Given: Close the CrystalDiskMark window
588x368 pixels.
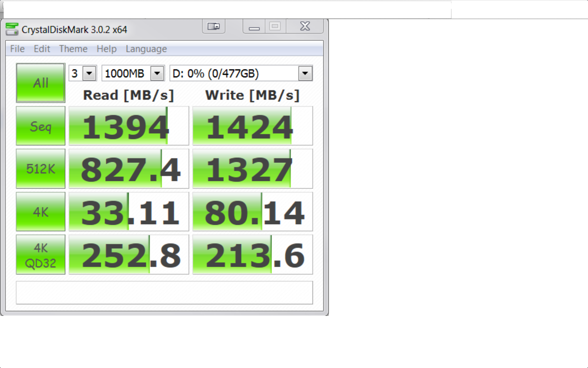Looking at the screenshot, I should pyautogui.click(x=305, y=26).
